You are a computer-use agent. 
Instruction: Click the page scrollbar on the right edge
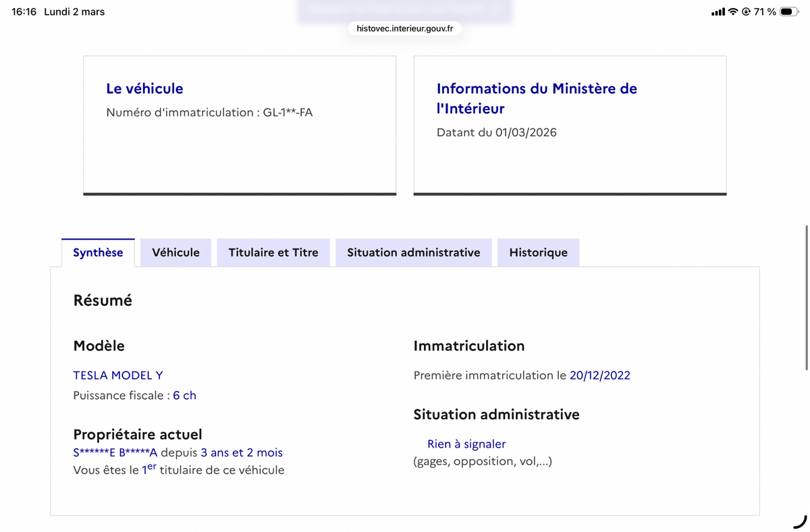pos(807,298)
